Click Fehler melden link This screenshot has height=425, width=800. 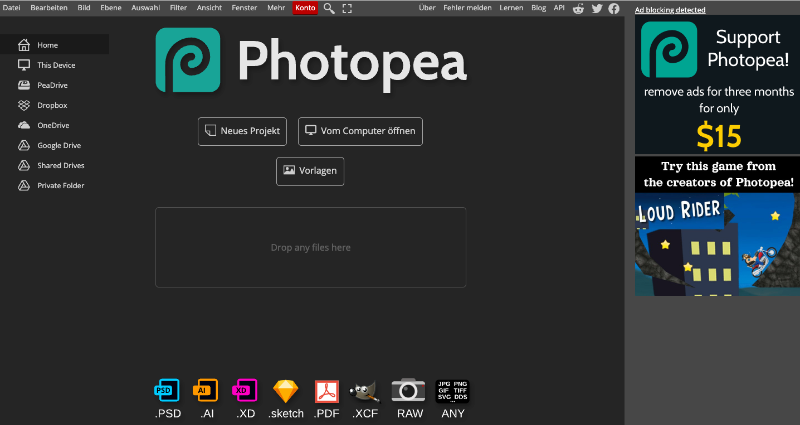coord(467,8)
